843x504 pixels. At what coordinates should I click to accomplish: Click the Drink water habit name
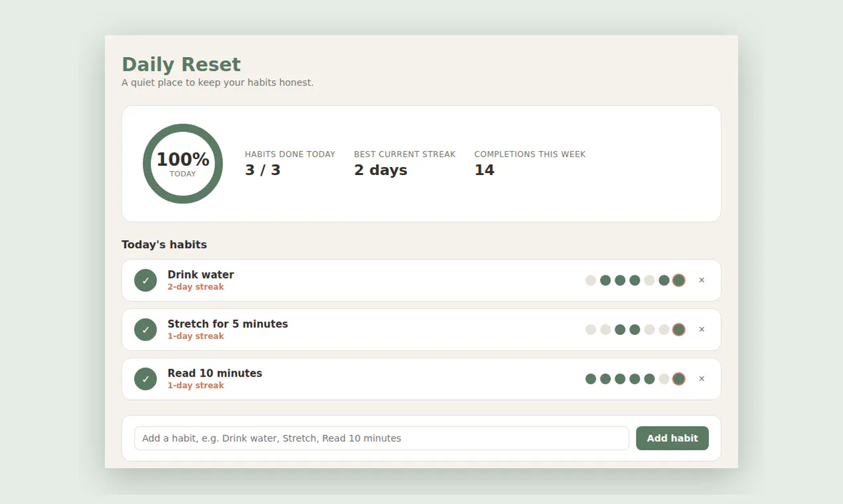click(200, 275)
